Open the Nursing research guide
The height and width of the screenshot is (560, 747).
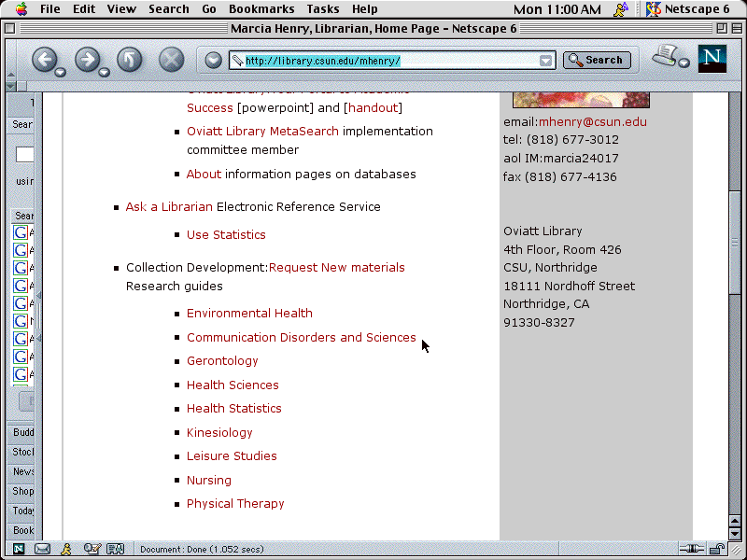(209, 481)
